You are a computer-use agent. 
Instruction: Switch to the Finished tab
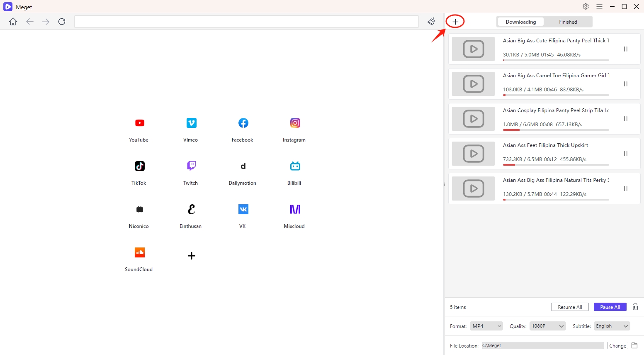568,22
